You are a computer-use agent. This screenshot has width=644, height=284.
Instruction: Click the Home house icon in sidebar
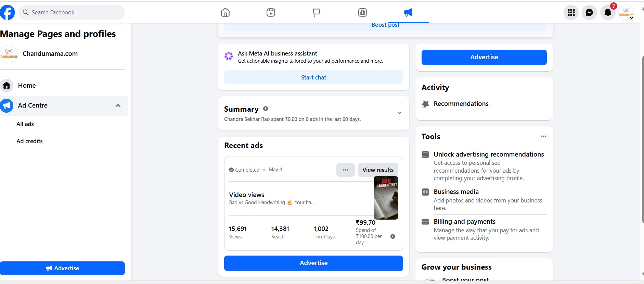(x=7, y=86)
